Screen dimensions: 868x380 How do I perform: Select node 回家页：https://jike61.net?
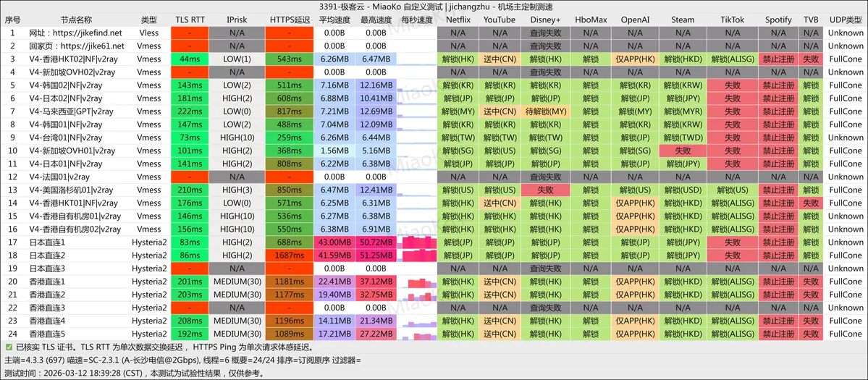coord(77,46)
